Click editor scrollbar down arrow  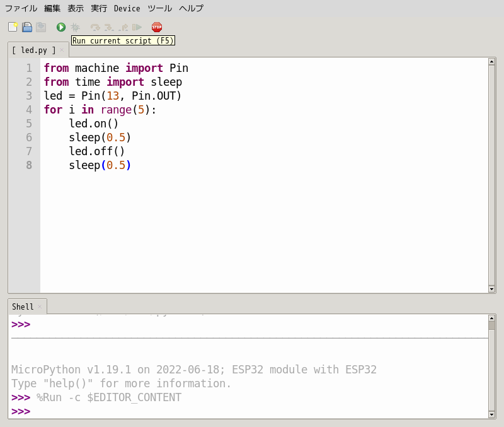(492, 289)
